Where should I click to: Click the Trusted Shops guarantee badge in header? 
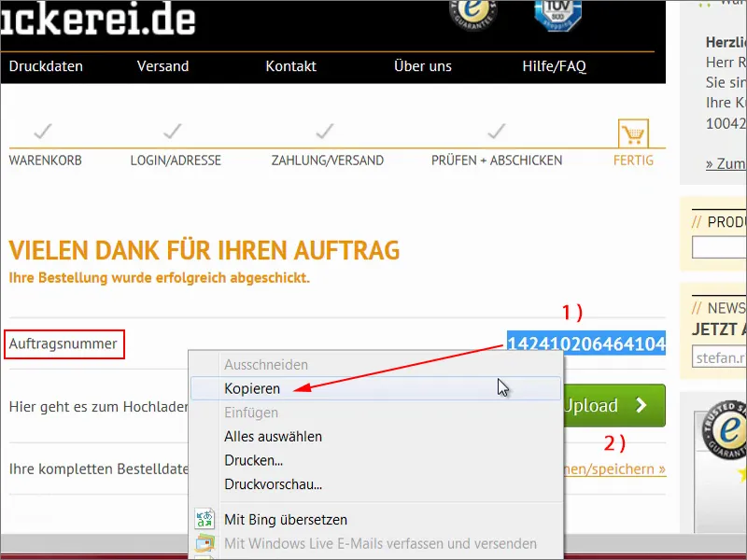[473, 13]
